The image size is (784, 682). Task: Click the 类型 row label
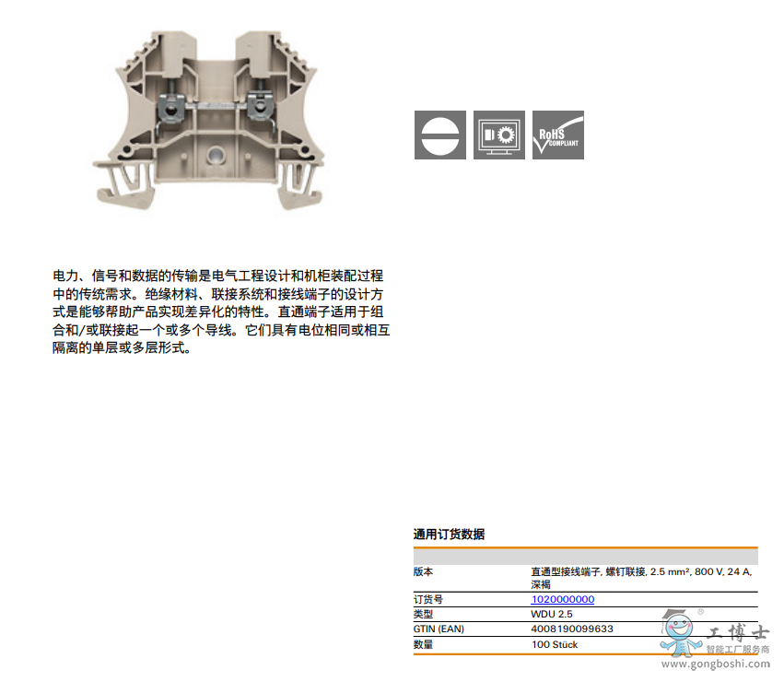click(x=423, y=614)
